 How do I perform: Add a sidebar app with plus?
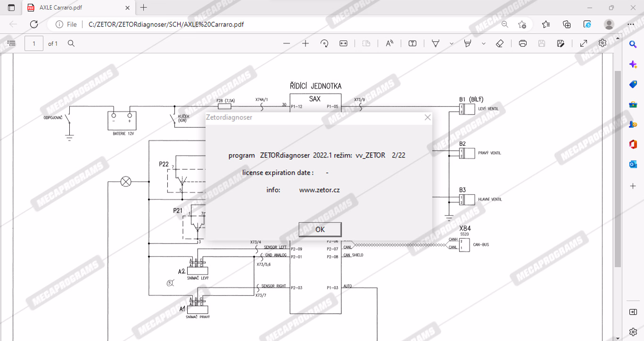633,186
